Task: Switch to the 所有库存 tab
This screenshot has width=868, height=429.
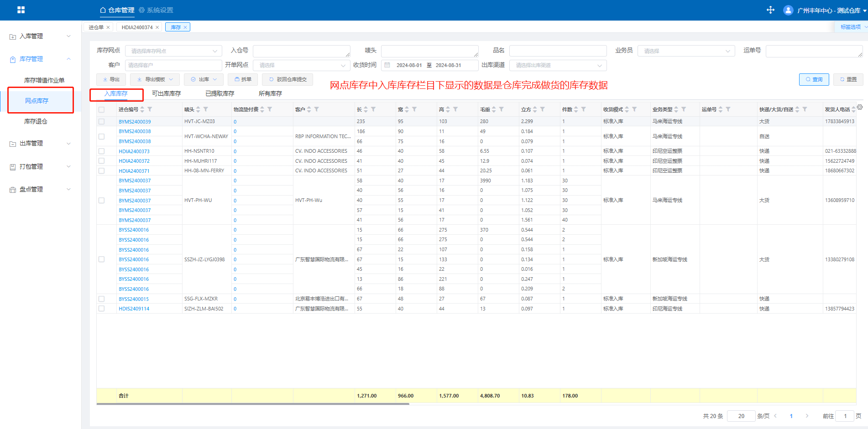Action: tap(270, 93)
